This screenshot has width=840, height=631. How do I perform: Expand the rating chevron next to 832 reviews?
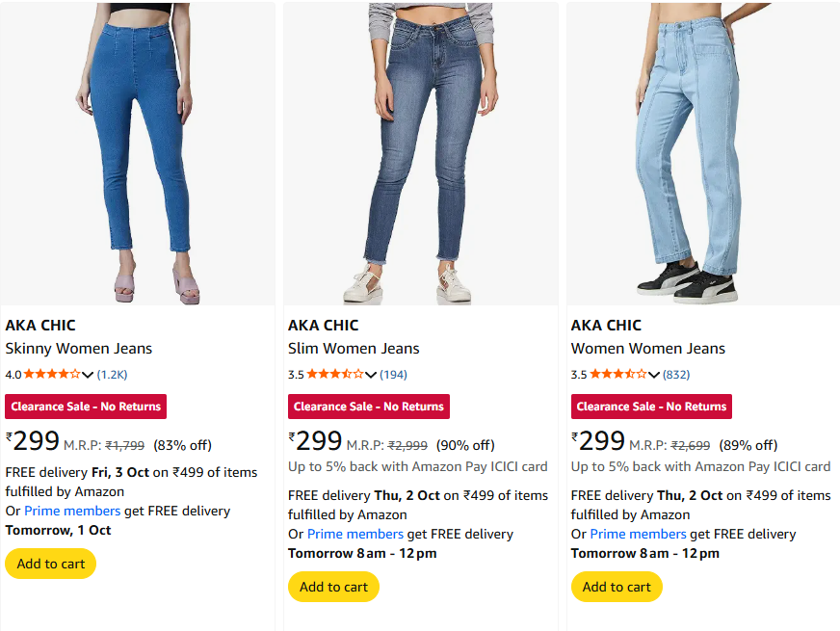click(654, 375)
